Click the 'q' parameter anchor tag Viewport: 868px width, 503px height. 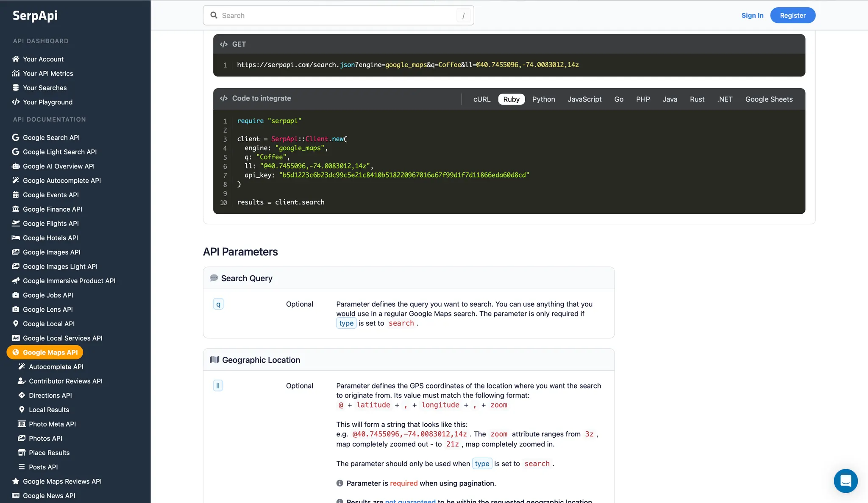tap(218, 304)
